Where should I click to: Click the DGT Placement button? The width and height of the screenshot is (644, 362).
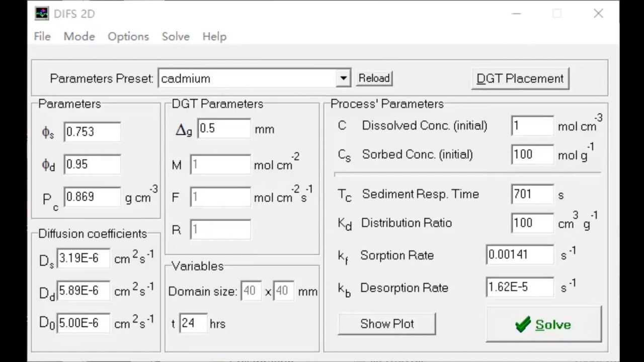point(520,79)
